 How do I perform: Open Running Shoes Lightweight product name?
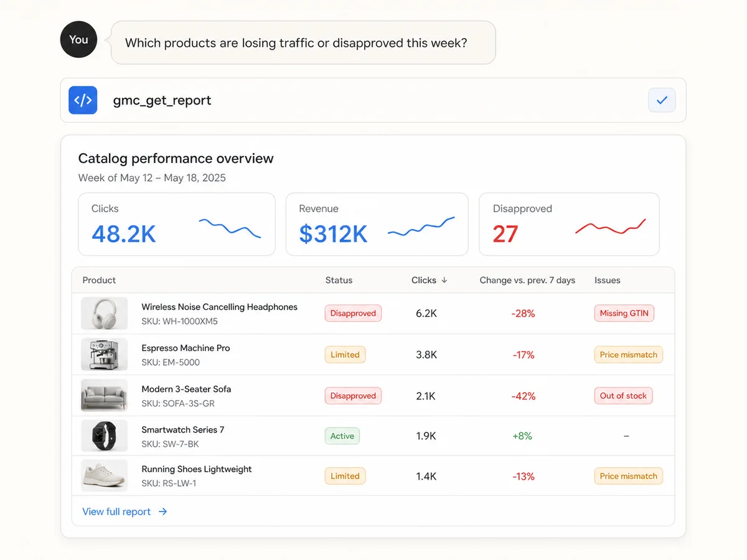(x=197, y=469)
